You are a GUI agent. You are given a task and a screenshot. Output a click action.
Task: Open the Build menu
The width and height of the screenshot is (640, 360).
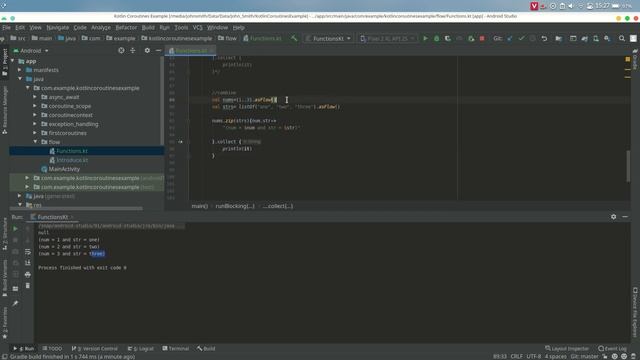point(148,27)
